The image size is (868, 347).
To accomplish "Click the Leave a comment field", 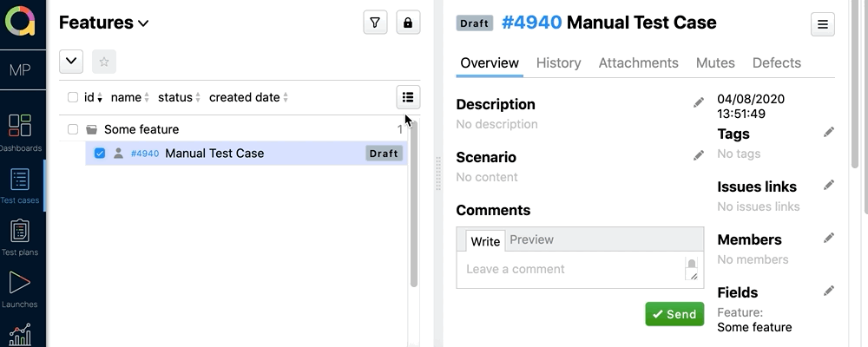I will tap(573, 269).
